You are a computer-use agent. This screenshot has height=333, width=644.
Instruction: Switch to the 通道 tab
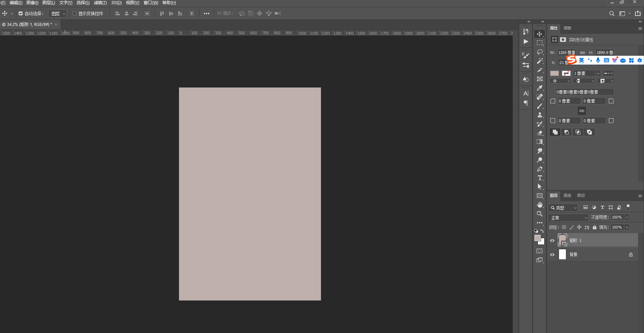point(567,195)
